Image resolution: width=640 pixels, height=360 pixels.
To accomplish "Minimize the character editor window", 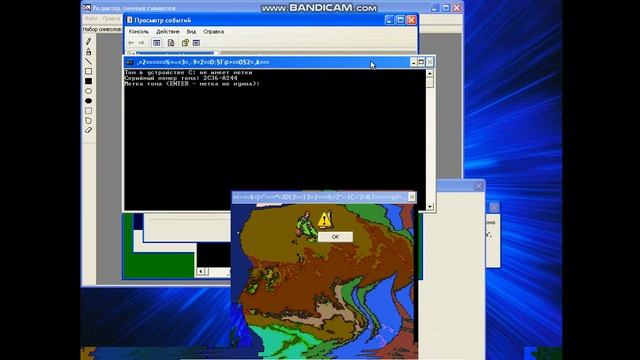I will (x=434, y=8).
